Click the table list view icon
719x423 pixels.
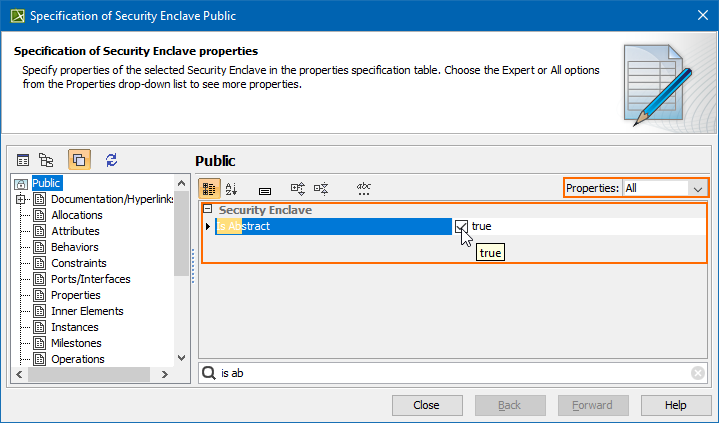click(23, 159)
